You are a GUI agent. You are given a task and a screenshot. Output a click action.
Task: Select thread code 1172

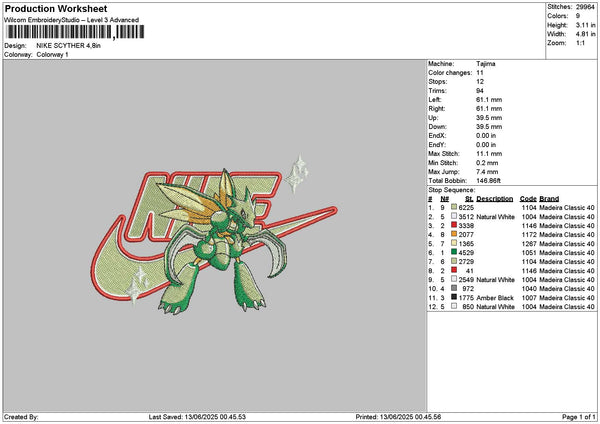529,235
